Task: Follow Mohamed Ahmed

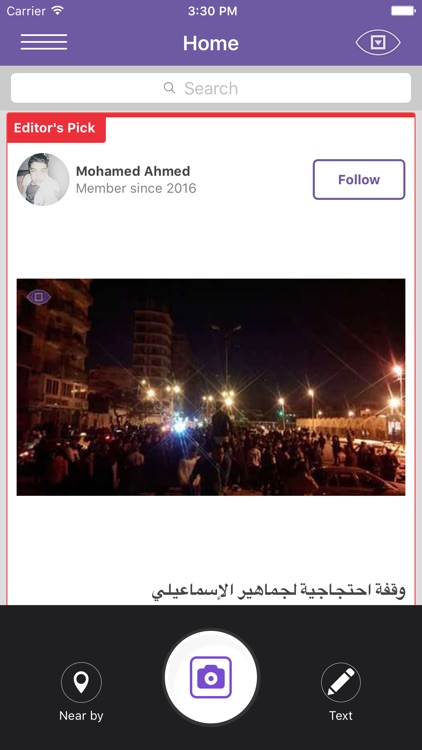Action: 359,179
